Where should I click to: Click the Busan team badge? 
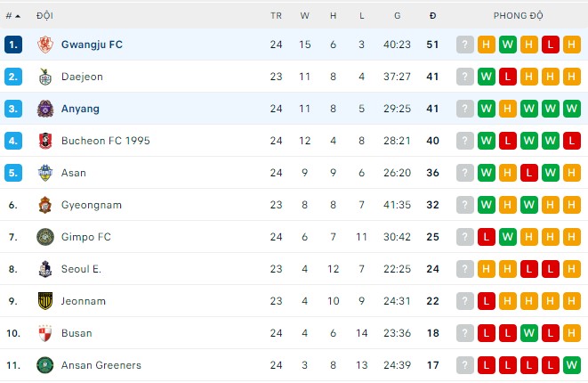click(x=45, y=333)
